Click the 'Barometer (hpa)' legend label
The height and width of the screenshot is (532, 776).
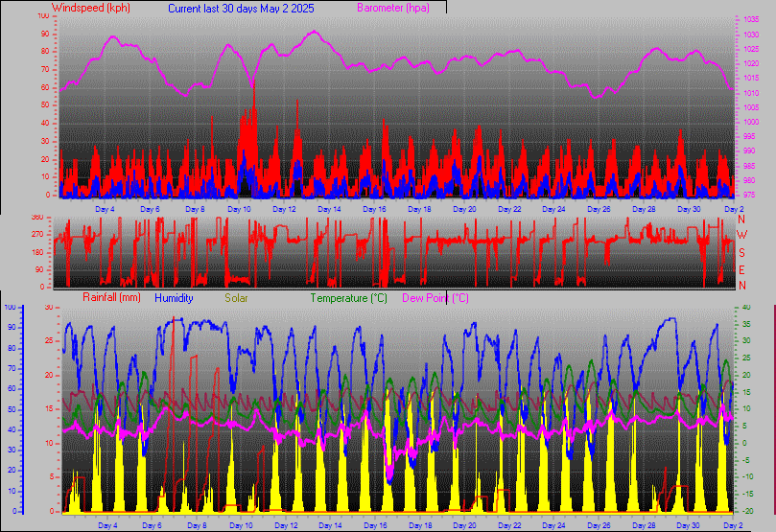[x=393, y=8]
